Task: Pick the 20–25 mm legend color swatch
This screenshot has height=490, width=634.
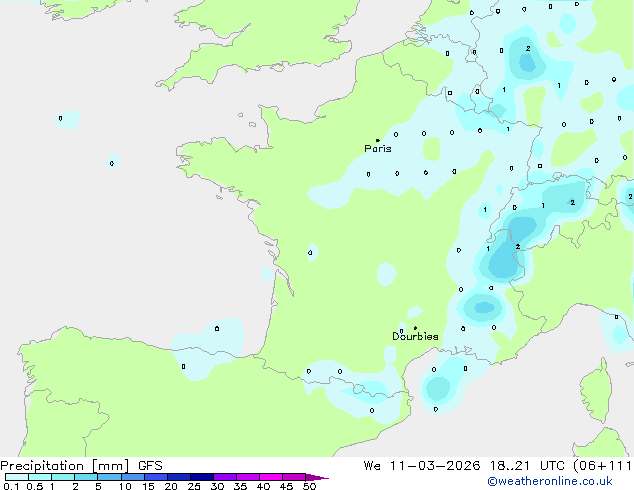Action: [179, 477]
